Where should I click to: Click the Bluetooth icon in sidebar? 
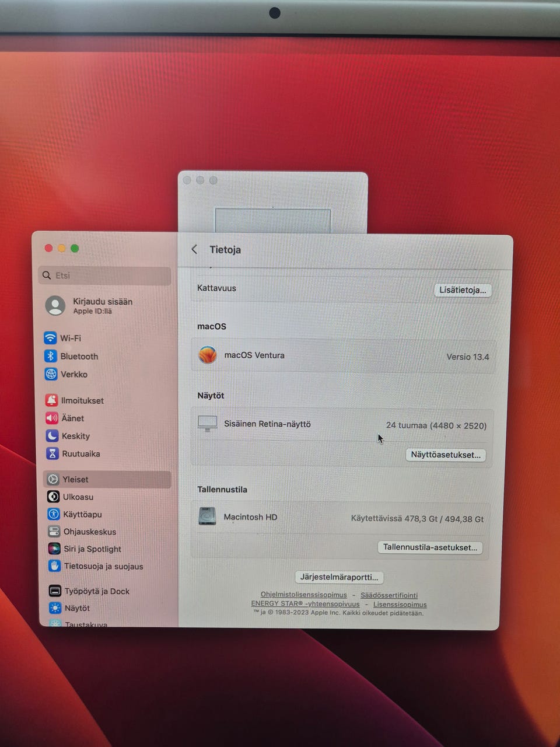[51, 356]
